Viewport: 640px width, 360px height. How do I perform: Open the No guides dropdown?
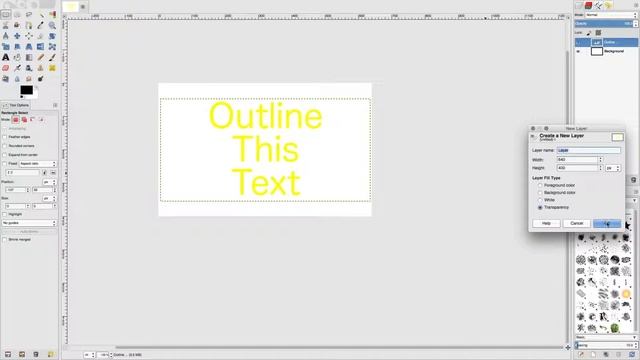pos(29,223)
